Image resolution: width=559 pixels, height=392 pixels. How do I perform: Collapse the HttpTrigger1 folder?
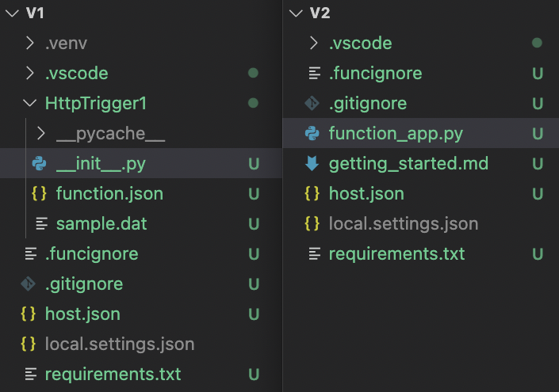tap(30, 104)
